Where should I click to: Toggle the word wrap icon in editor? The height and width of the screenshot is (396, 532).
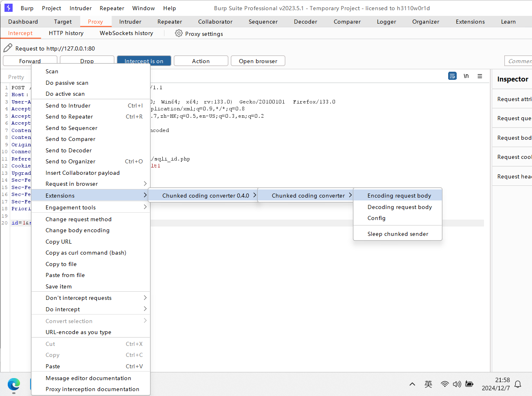coord(452,76)
